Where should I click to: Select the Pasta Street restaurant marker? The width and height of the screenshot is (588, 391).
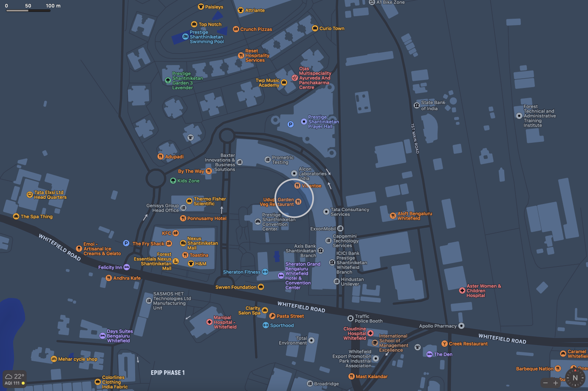272,316
